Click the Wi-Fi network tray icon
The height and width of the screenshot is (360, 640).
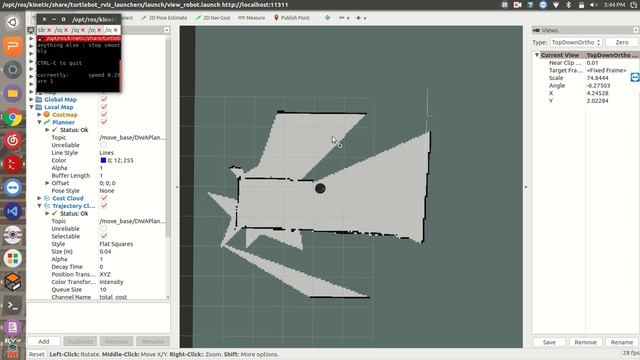[556, 5]
